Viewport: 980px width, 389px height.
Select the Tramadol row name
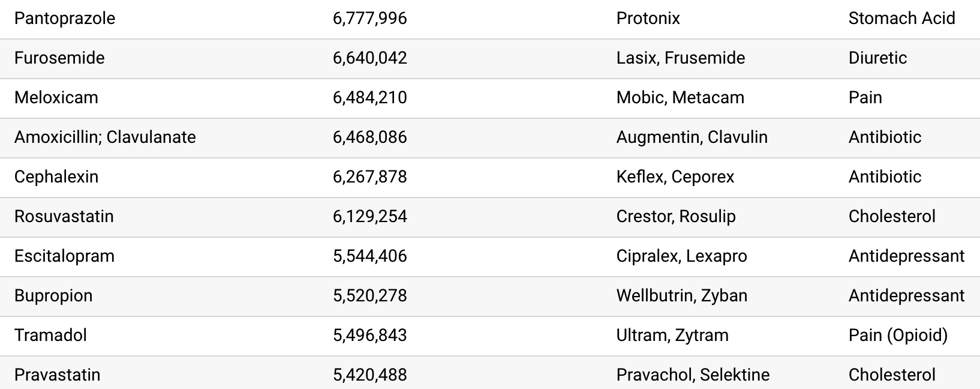tap(50, 336)
